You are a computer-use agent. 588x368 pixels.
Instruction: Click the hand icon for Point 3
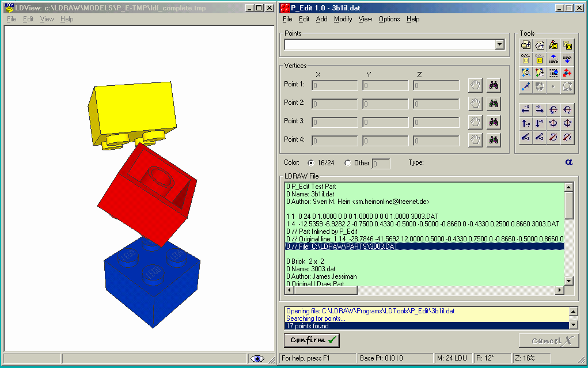[475, 122]
